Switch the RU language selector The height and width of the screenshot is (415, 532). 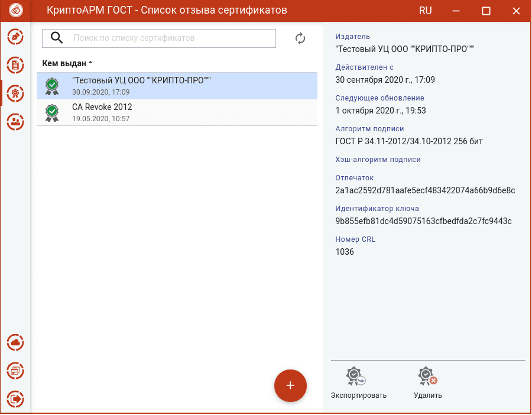[x=425, y=11]
